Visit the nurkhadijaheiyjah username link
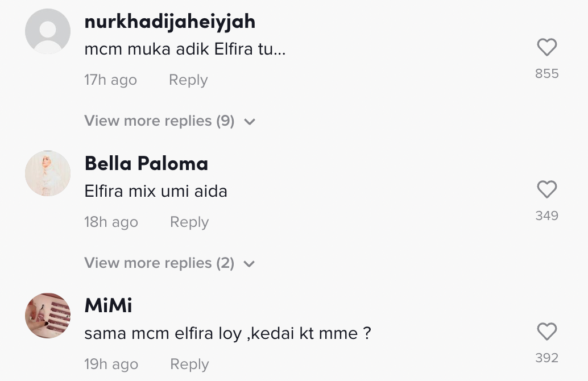 [169, 22]
